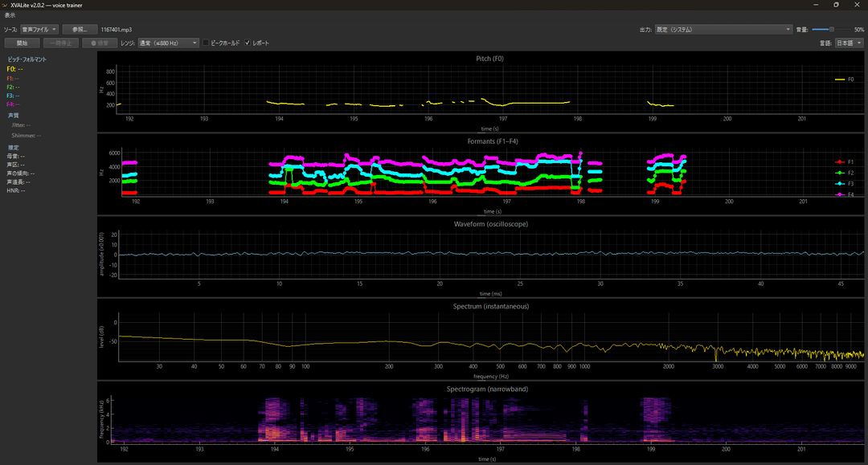Click the 声区 readout
Viewport: 868px width, 465px height.
[x=15, y=165]
